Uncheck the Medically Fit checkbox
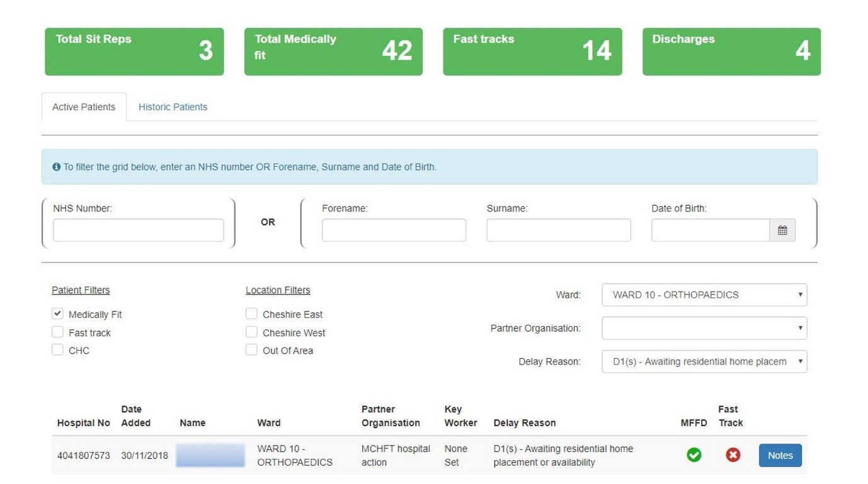868x484 pixels. [x=58, y=313]
